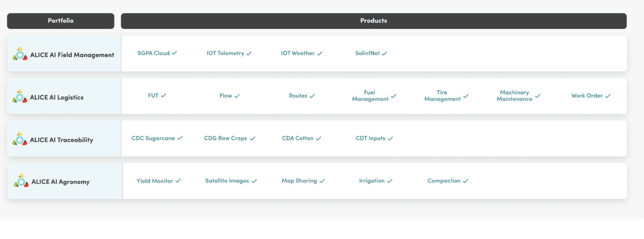This screenshot has width=644, height=239.
Task: Click the checkmark next to Compaction
Action: (466, 181)
